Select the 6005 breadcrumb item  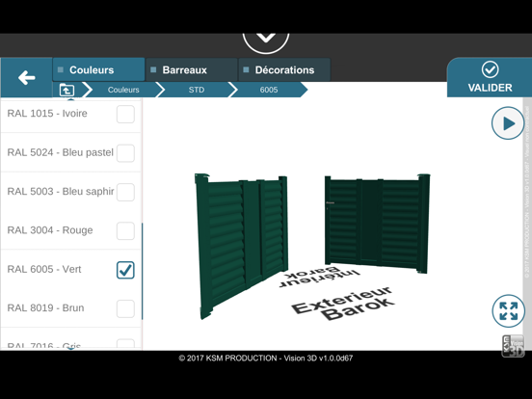pyautogui.click(x=269, y=90)
